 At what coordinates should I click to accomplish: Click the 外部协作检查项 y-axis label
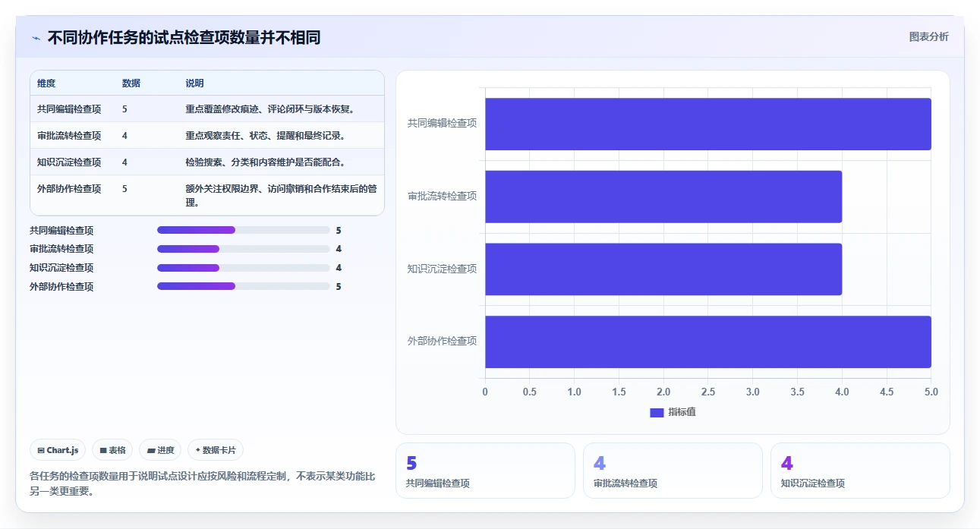[x=442, y=342]
